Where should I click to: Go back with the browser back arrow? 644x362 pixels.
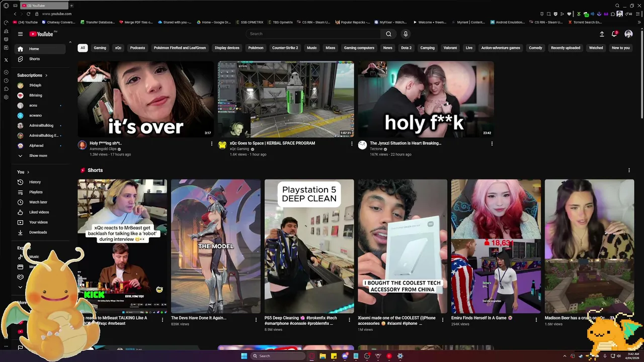[15, 14]
